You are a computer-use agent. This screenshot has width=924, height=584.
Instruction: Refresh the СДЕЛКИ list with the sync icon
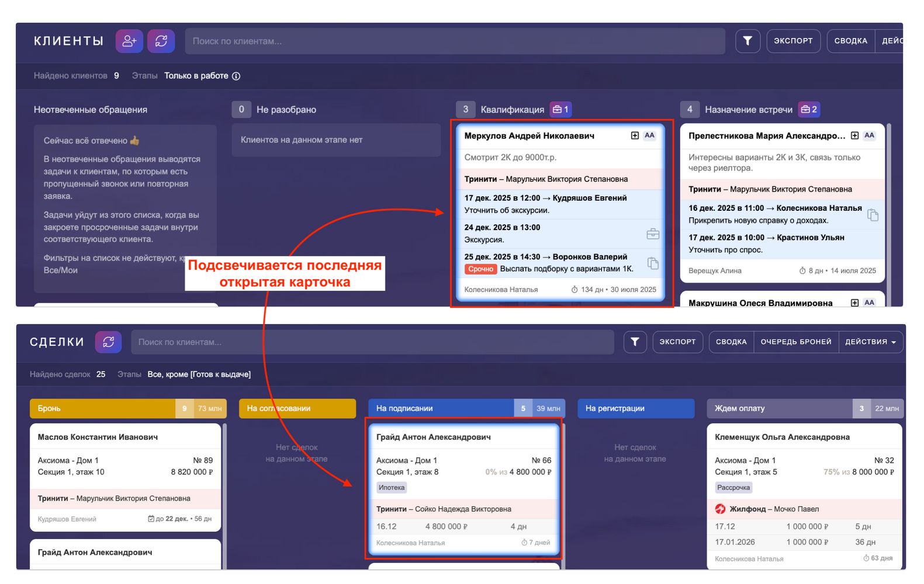pos(109,342)
